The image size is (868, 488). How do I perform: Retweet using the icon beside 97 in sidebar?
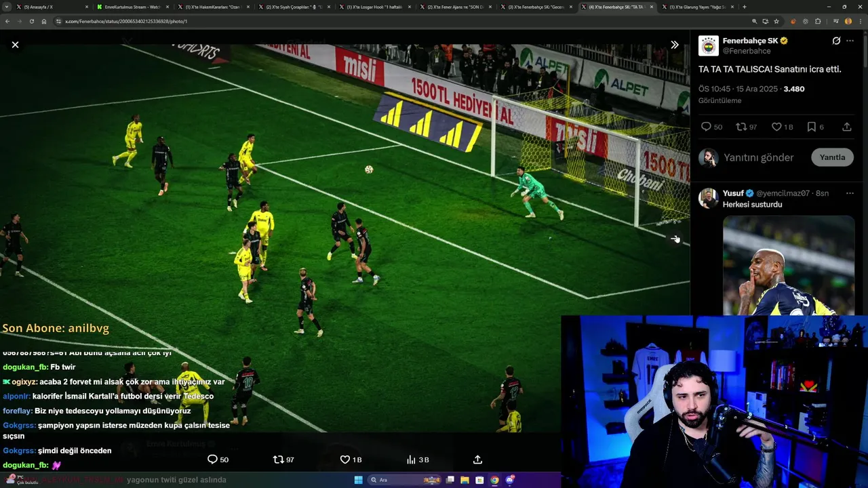pos(741,127)
